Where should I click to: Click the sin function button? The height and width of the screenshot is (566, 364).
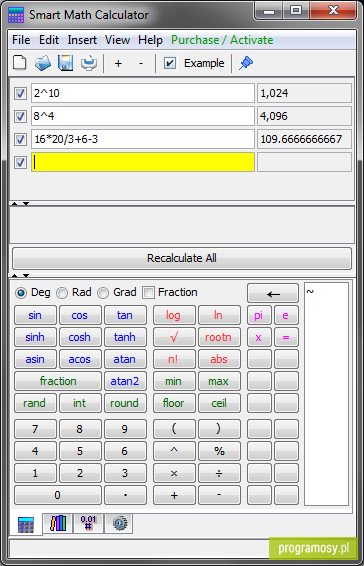35,315
